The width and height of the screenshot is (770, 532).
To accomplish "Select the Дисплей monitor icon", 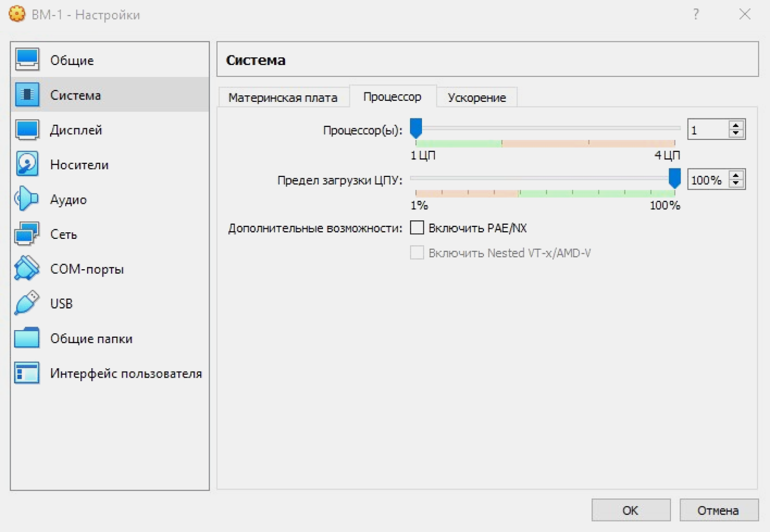I will click(x=27, y=130).
